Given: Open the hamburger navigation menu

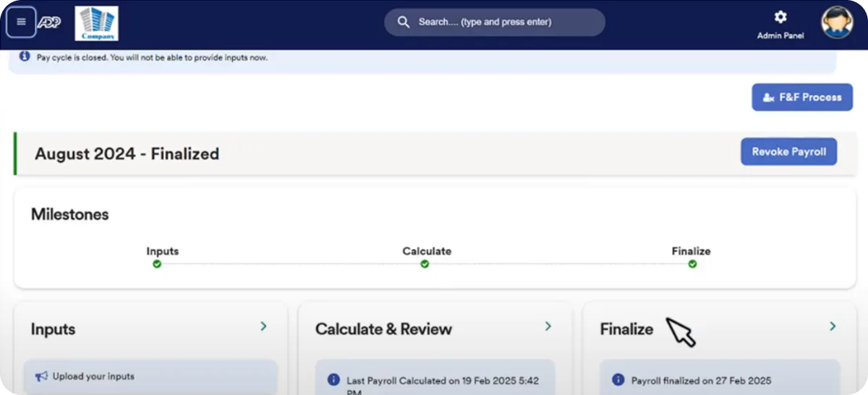Looking at the screenshot, I should [x=21, y=22].
